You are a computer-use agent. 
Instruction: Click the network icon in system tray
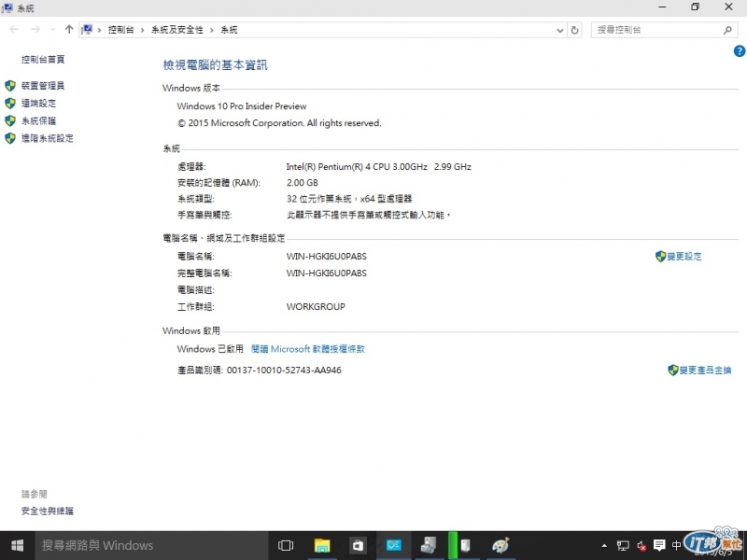[x=623, y=546]
